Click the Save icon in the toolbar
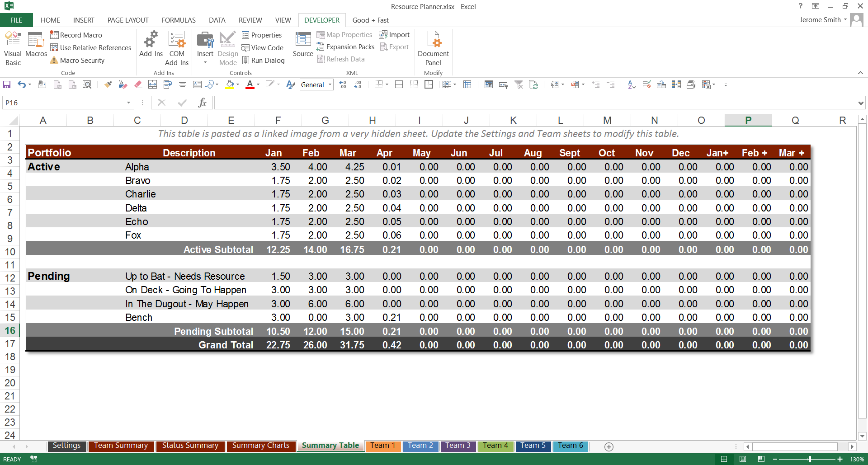This screenshot has width=868, height=465. (7, 85)
